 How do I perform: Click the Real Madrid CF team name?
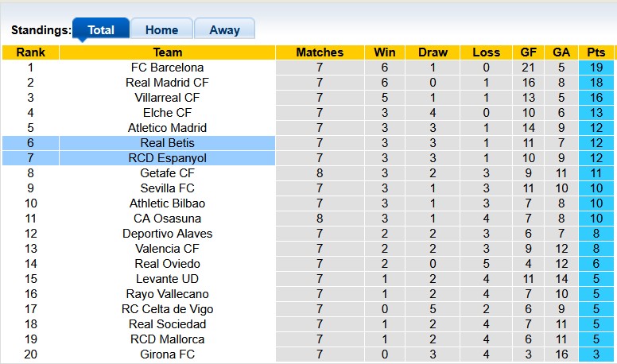[167, 83]
